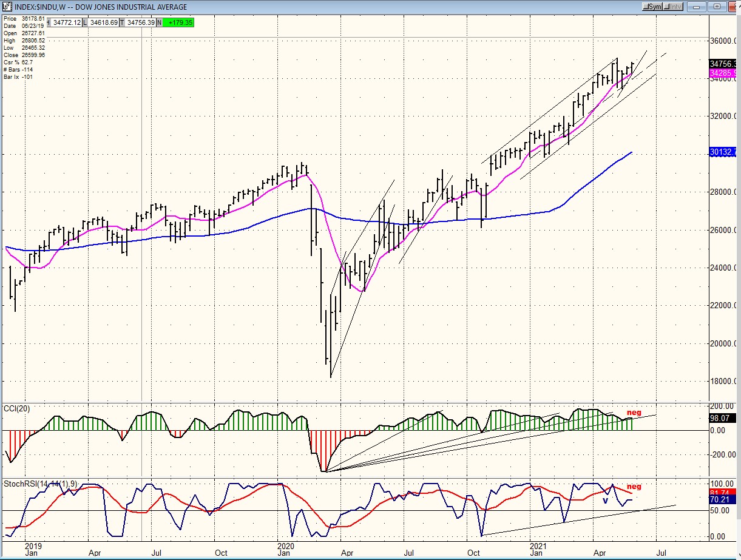
Task: Click the 32000 price axis label
Action: pos(723,116)
